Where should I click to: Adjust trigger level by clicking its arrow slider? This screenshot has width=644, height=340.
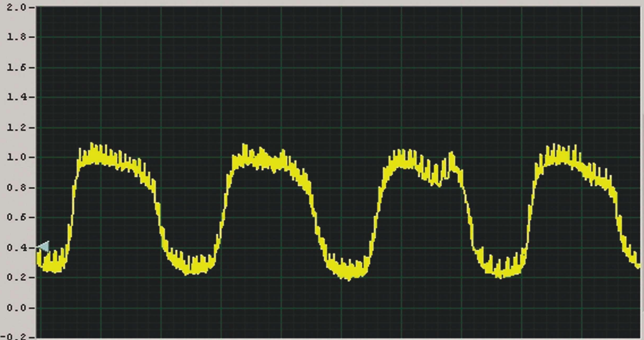pos(43,247)
